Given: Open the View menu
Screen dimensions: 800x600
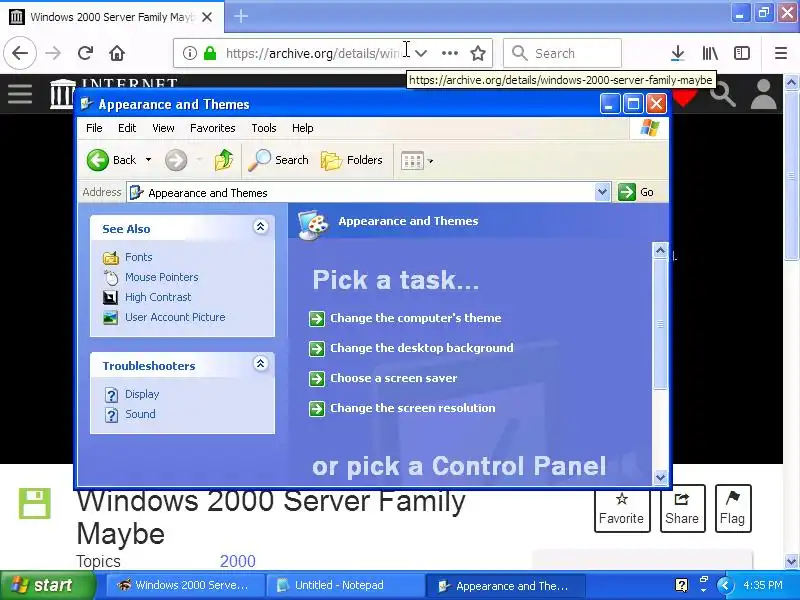Looking at the screenshot, I should coord(163,128).
